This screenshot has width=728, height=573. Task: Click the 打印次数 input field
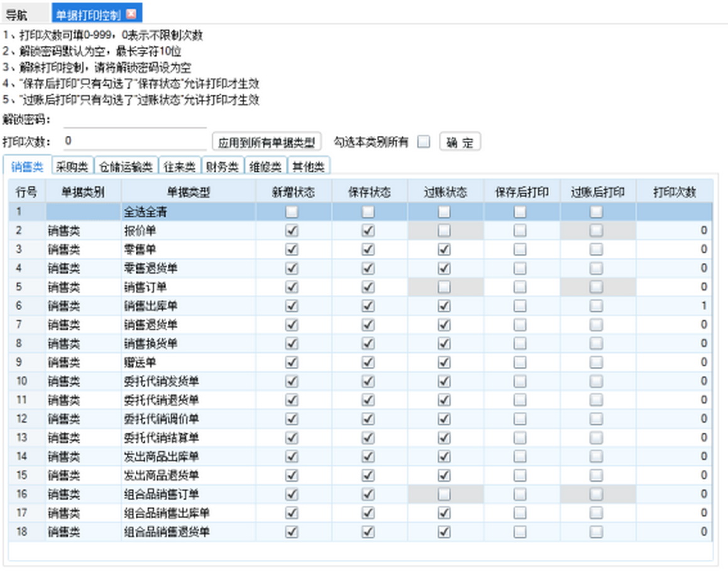click(x=135, y=140)
